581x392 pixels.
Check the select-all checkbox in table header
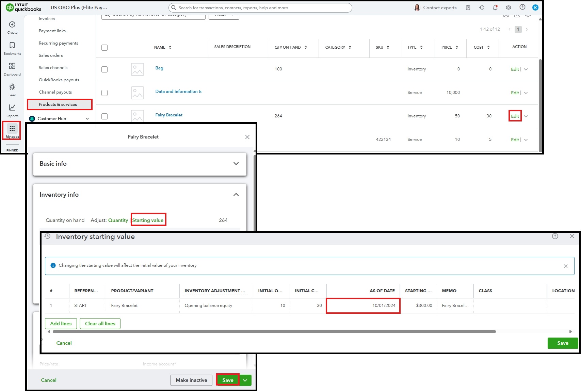[104, 48]
